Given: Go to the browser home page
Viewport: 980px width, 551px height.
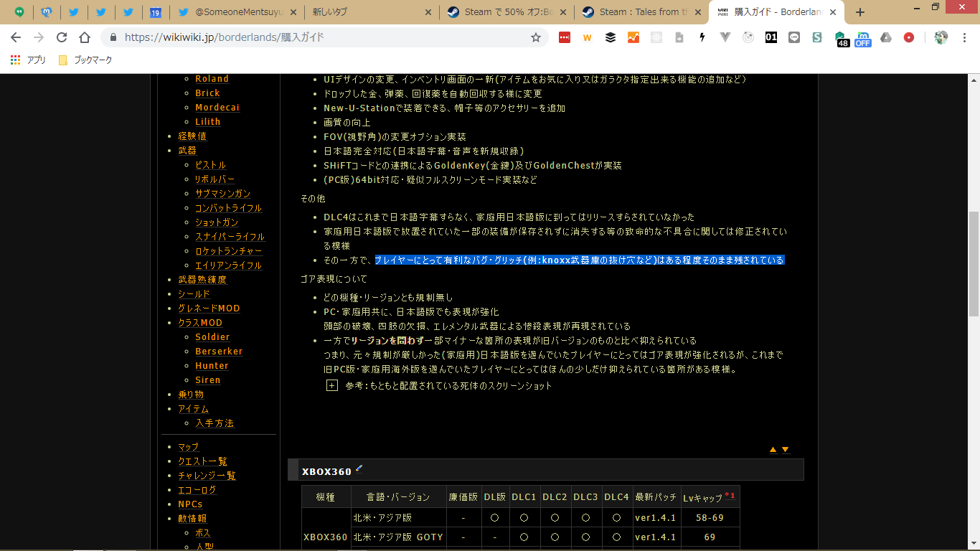Looking at the screenshot, I should pos(85,38).
